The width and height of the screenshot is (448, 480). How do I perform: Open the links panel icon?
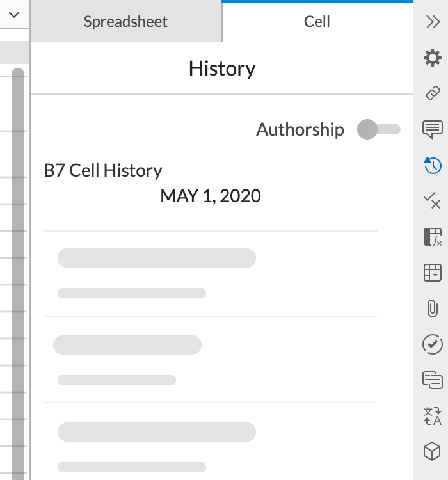pyautogui.click(x=433, y=94)
